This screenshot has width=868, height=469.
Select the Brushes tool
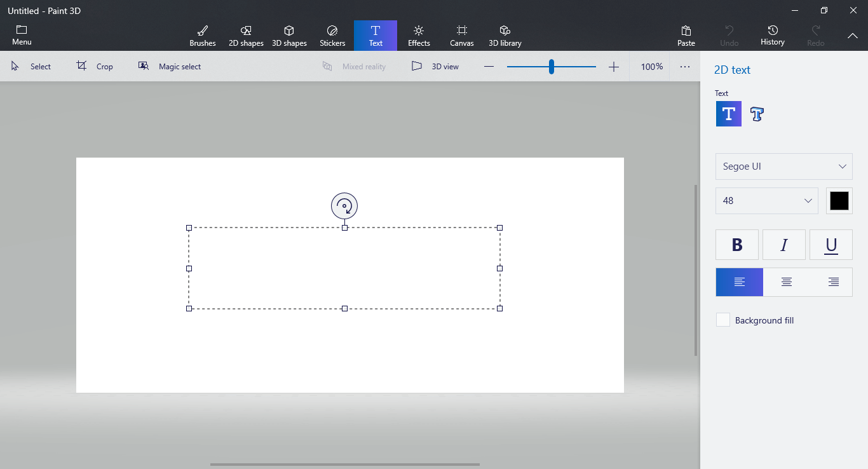coord(202,35)
